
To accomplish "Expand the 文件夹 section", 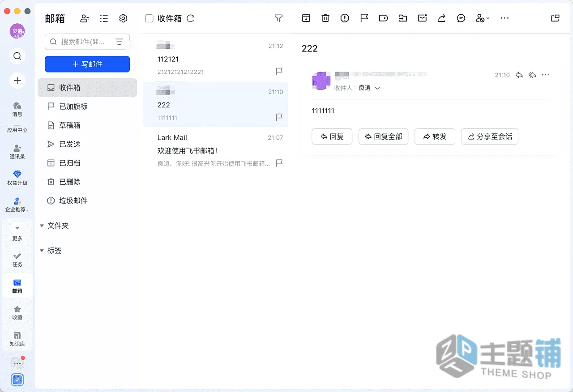I will pyautogui.click(x=42, y=226).
